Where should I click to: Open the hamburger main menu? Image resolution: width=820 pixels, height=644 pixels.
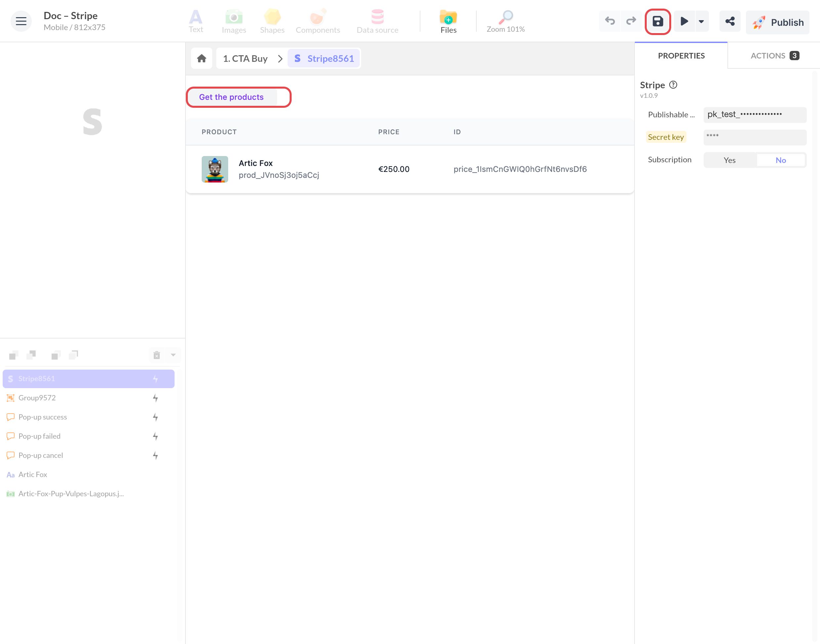[x=21, y=21]
